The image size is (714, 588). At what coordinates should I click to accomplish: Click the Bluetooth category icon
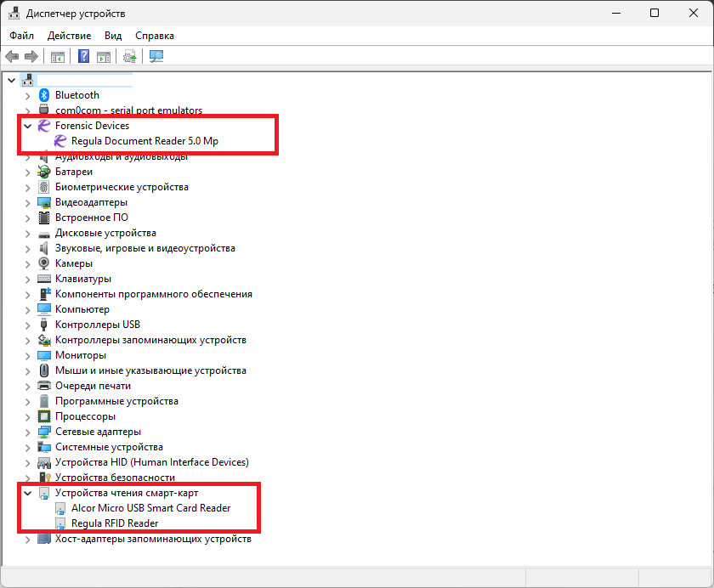click(x=43, y=95)
